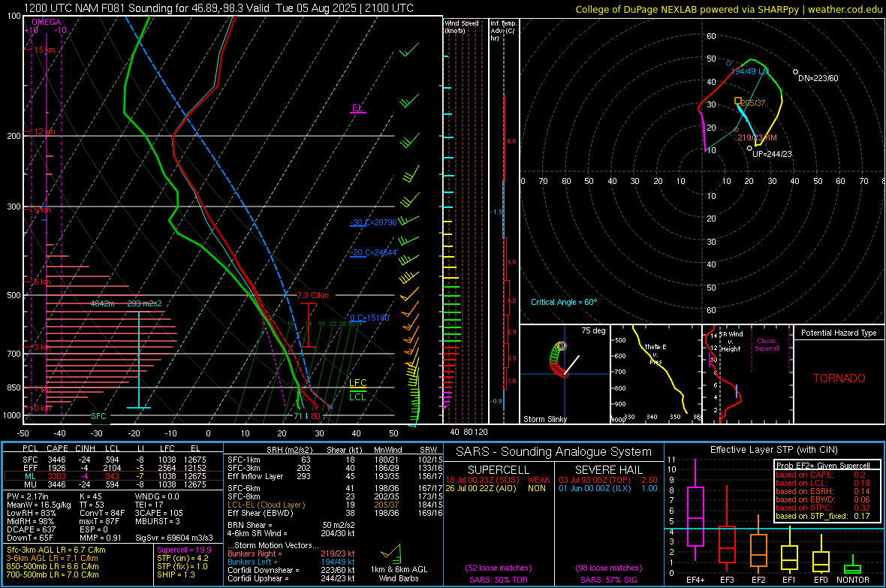Click the -20 C=24644' height label
The height and width of the screenshot is (588, 886).
coord(374,252)
